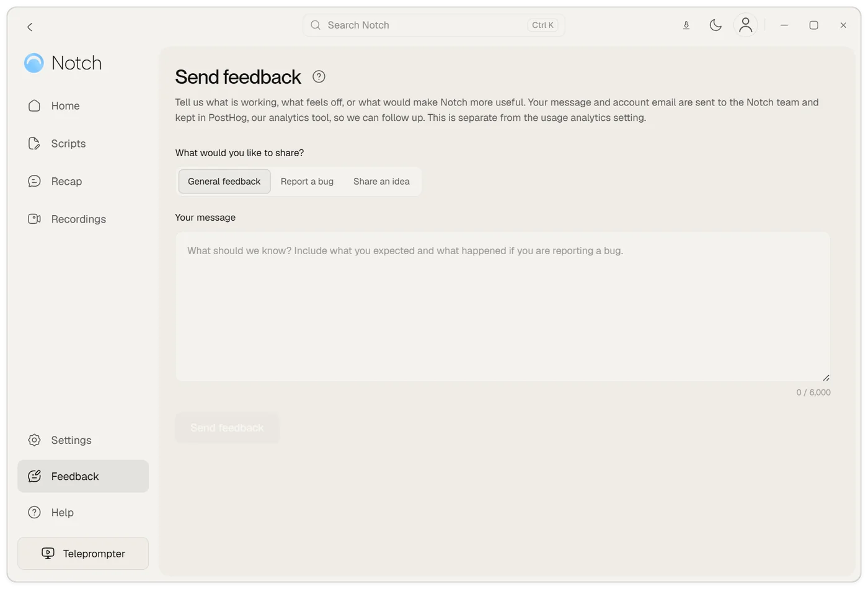Viewport: 868px width, 589px height.
Task: Select Share an idea option
Action: coord(381,182)
